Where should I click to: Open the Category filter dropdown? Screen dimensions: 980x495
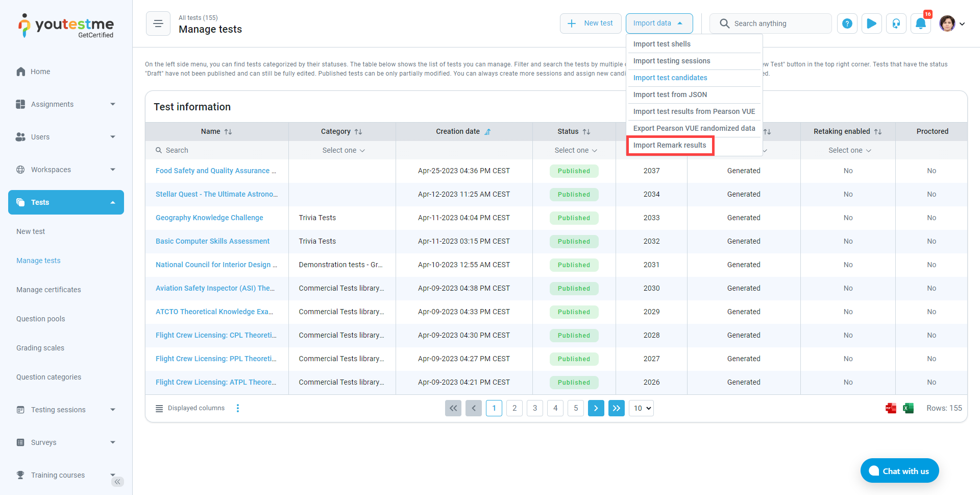point(343,150)
